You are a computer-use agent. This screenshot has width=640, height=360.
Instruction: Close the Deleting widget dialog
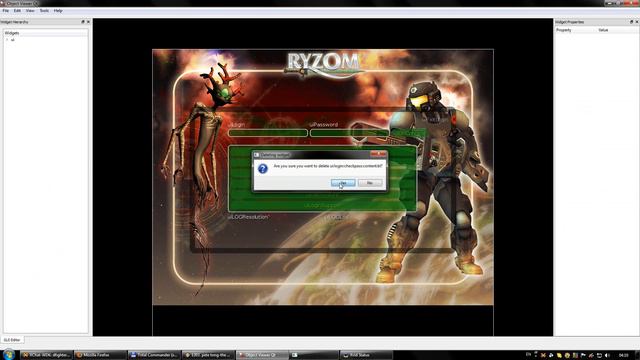pos(378,154)
